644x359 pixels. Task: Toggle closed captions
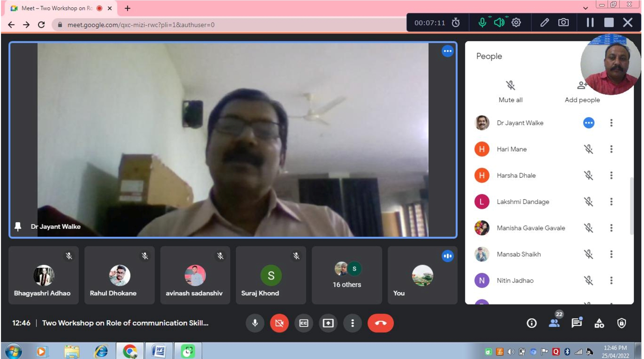click(x=303, y=323)
